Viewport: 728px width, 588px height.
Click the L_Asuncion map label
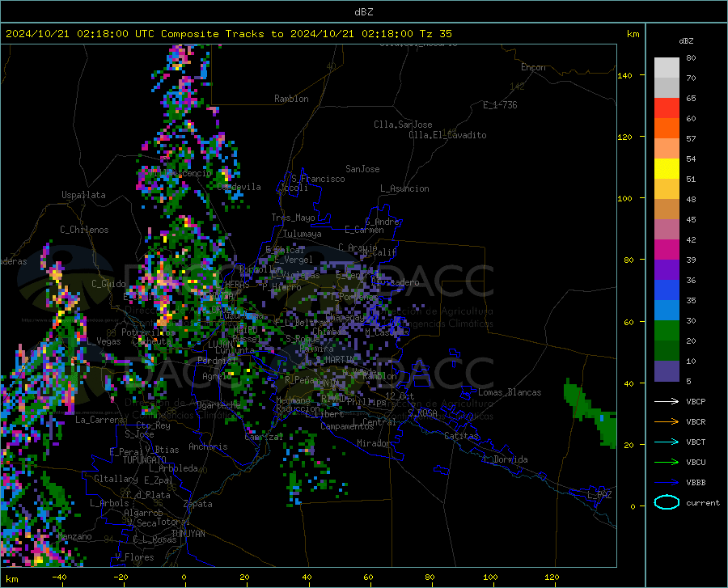404,188
